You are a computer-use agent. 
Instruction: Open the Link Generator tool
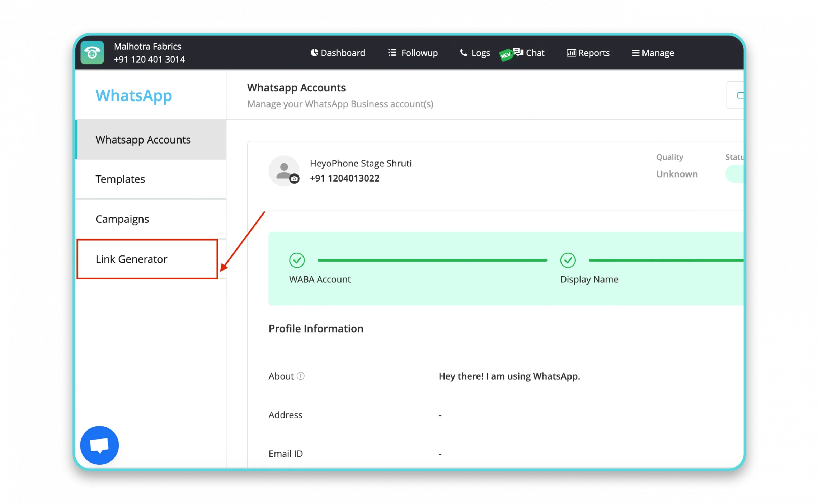[131, 258]
